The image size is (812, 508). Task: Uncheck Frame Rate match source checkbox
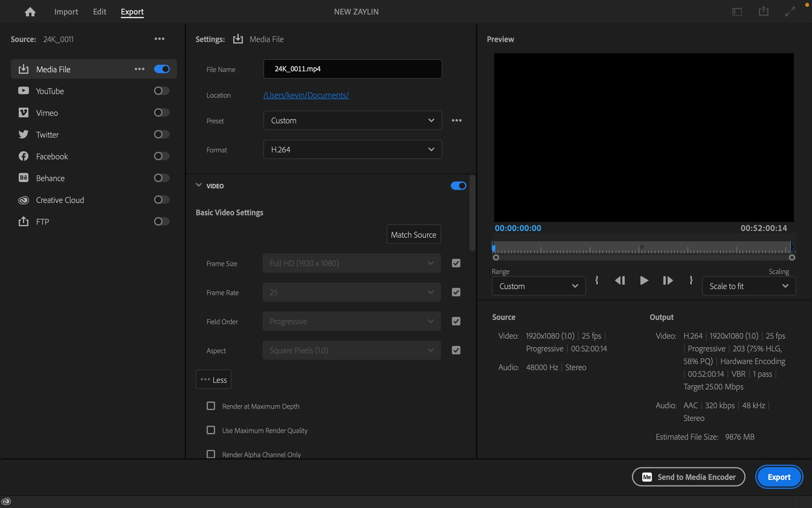tap(456, 292)
